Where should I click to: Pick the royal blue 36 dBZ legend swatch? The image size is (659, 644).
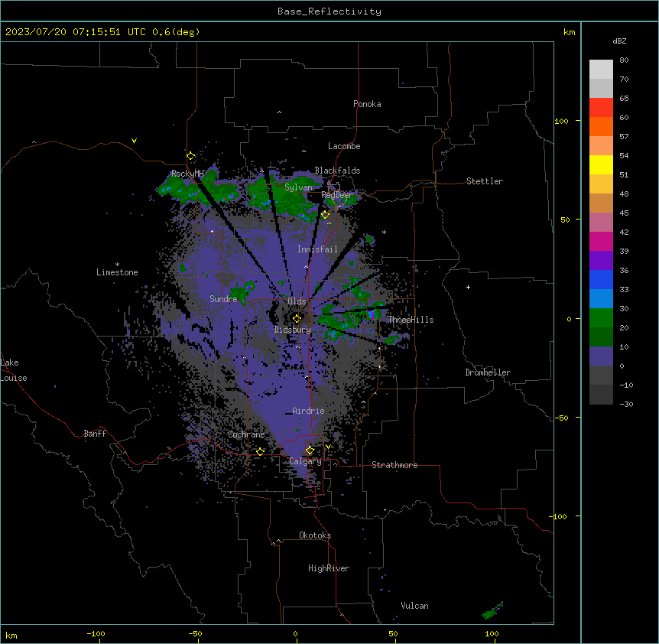pyautogui.click(x=601, y=279)
